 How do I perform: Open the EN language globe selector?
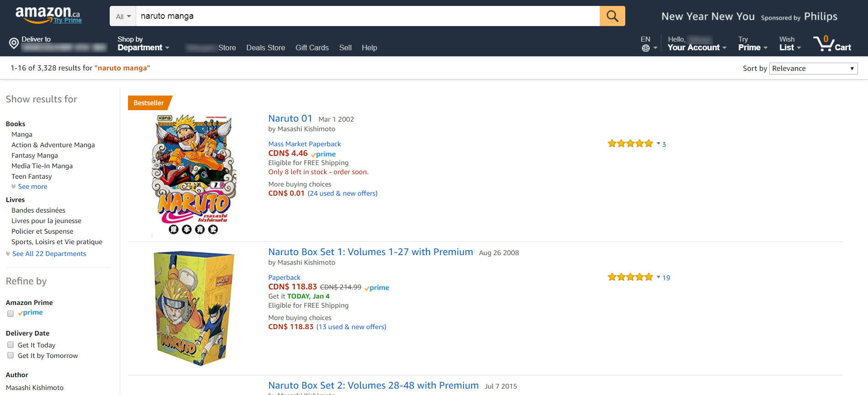pos(649,43)
